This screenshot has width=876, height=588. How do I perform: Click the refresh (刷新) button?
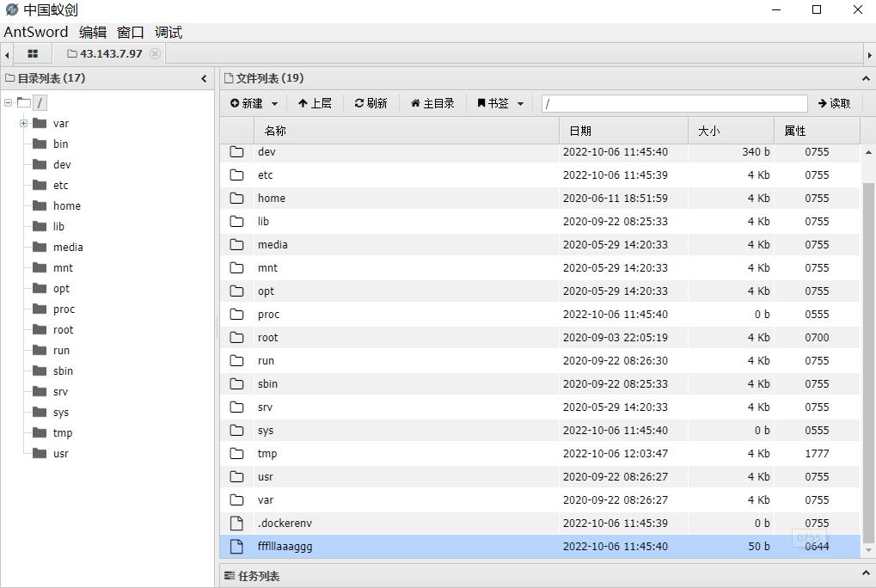(371, 103)
